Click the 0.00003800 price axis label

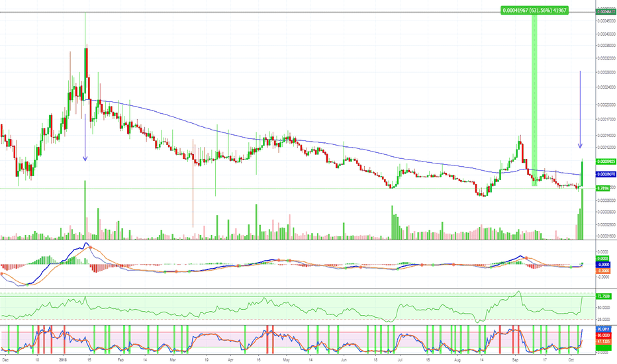[x=606, y=212]
